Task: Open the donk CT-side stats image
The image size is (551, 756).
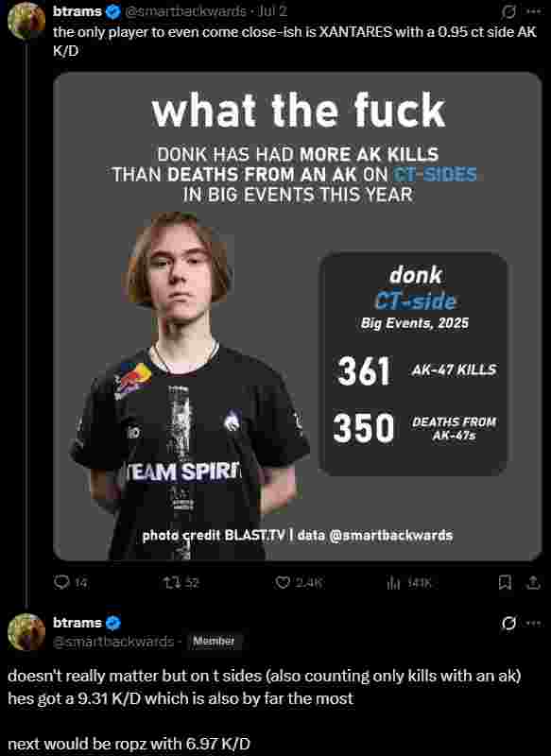Action: click(298, 317)
